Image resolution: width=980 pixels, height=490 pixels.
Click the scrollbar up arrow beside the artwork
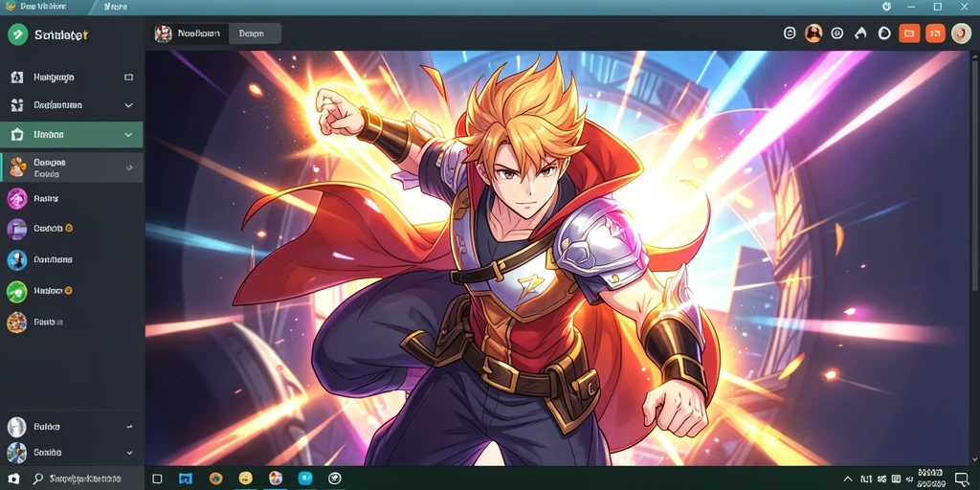[x=974, y=56]
